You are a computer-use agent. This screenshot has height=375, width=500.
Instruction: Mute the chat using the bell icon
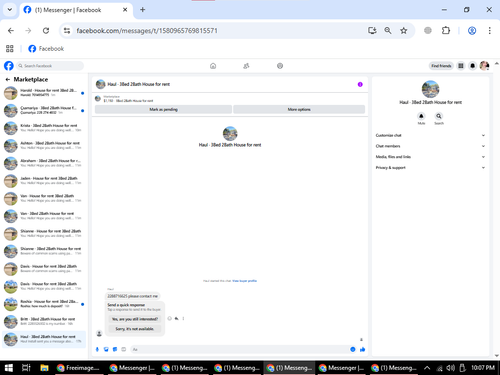pos(421,116)
